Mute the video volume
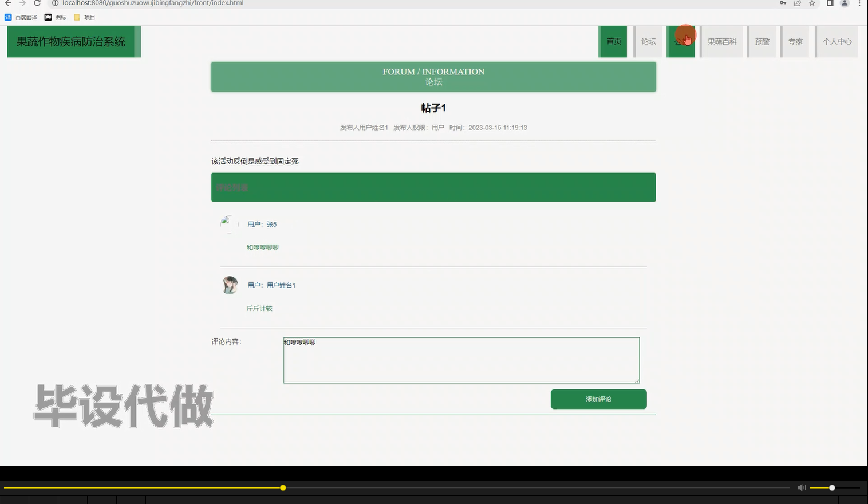The image size is (868, 504). click(801, 487)
